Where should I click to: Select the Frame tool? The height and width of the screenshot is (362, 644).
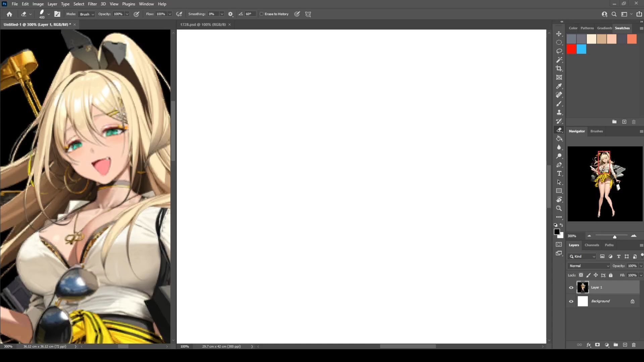click(x=559, y=77)
